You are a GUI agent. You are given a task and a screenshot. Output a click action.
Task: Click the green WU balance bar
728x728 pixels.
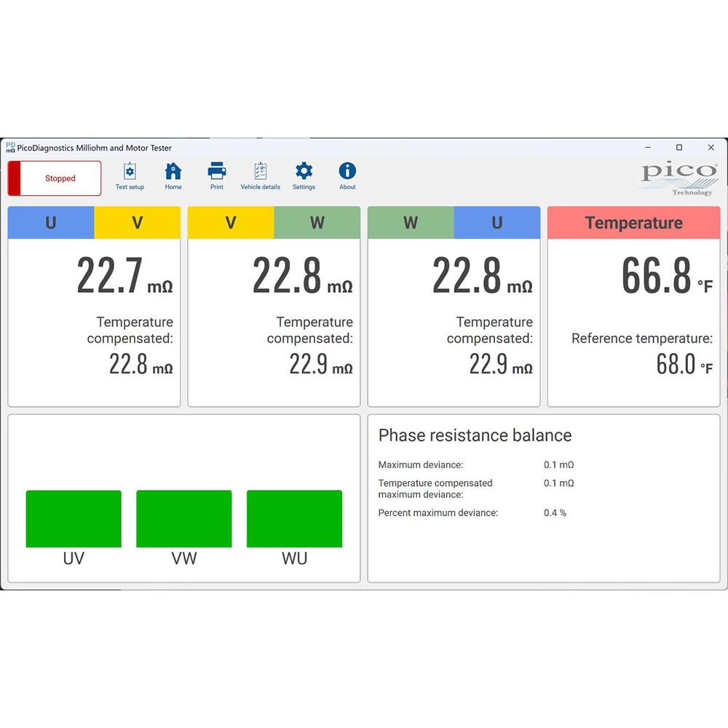pyautogui.click(x=294, y=518)
